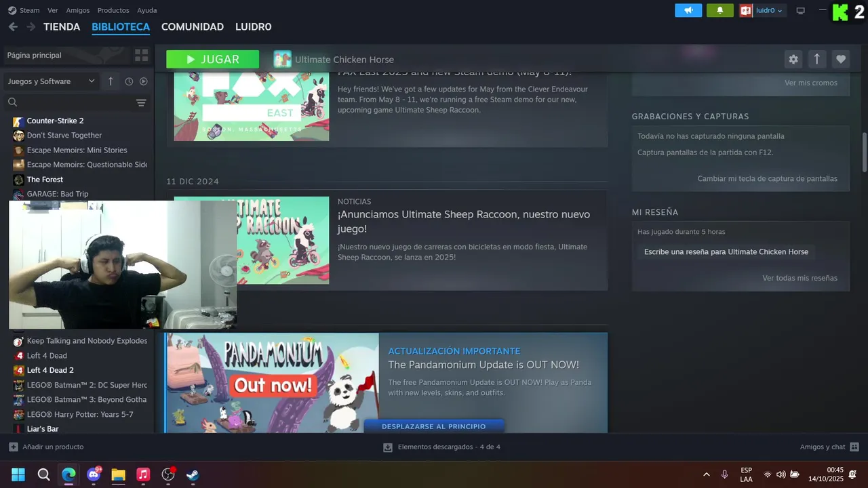Open the luidr0 account dropdown

770,10
